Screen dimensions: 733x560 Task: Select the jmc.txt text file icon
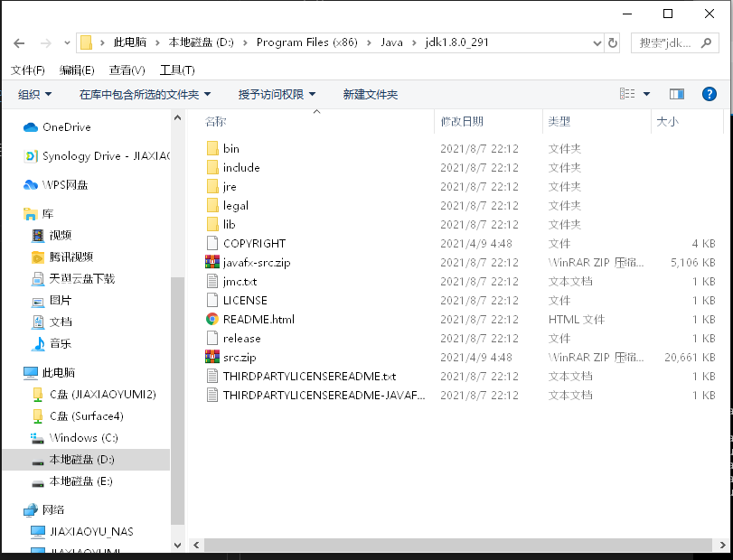point(212,281)
